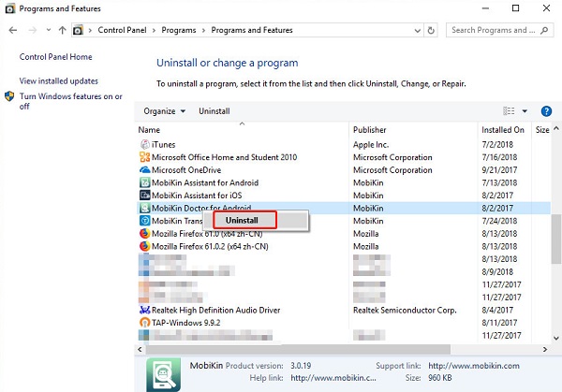The width and height of the screenshot is (562, 392).
Task: Sort by the Publisher column header
Action: tap(370, 130)
